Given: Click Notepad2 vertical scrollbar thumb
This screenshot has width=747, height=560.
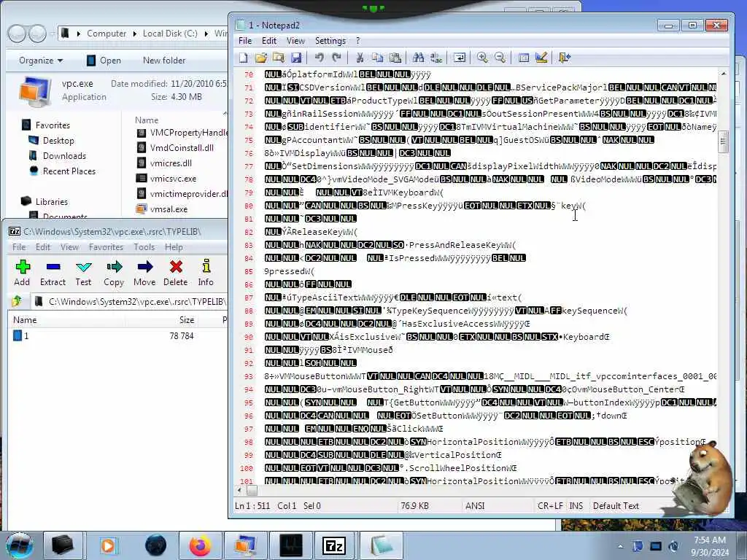Looking at the screenshot, I should pos(723,142).
